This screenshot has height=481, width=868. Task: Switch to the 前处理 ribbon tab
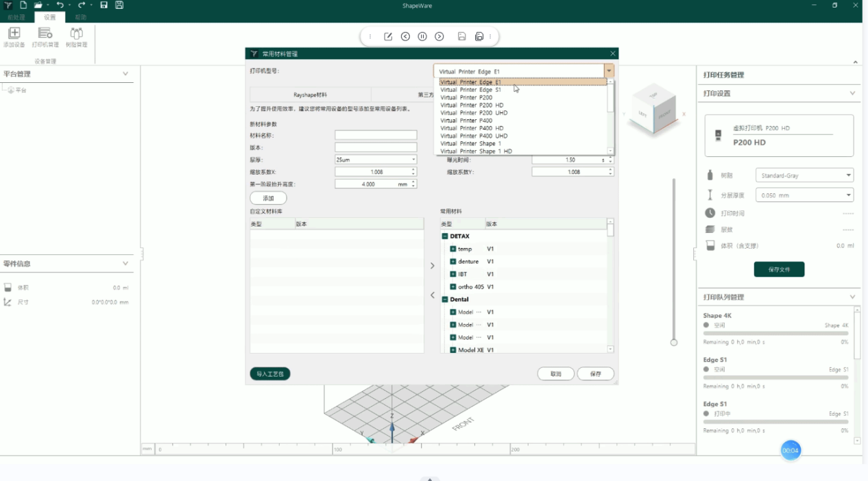pyautogui.click(x=16, y=17)
